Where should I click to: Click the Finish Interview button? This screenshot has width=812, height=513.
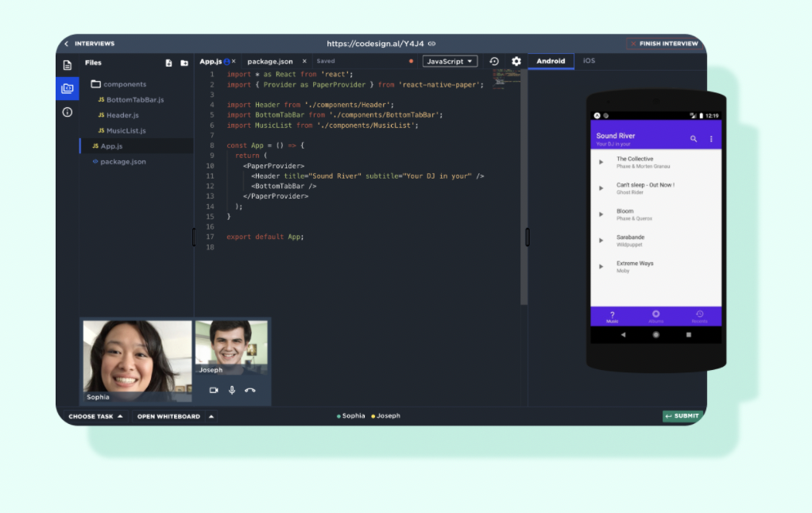click(x=664, y=44)
